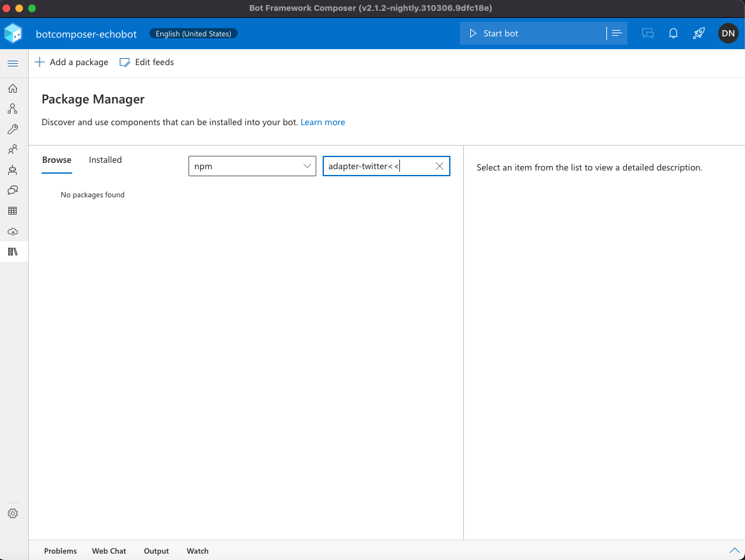Open the web chat panel icon
The image size is (745, 560).
tap(648, 33)
